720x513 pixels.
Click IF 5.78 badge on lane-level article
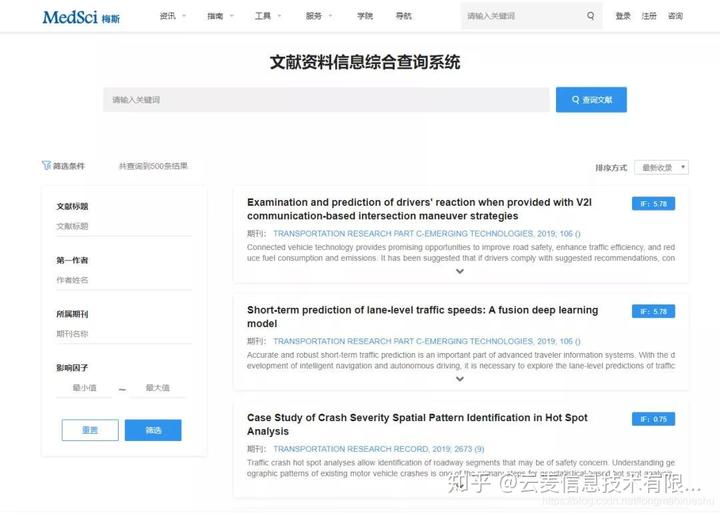pos(653,311)
